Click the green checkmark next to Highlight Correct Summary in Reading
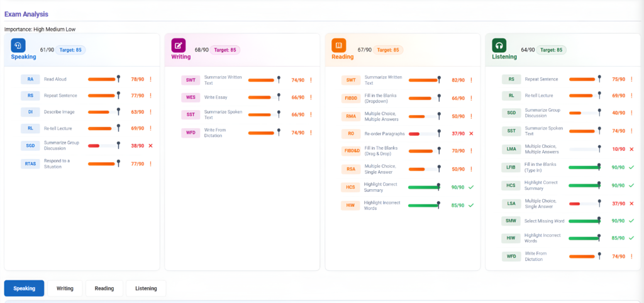This screenshot has width=644, height=303. (x=471, y=187)
